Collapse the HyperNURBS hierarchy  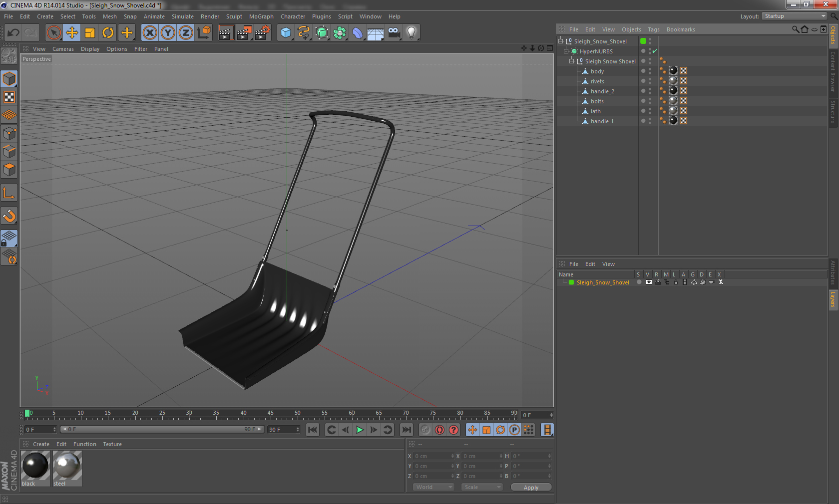pos(566,51)
